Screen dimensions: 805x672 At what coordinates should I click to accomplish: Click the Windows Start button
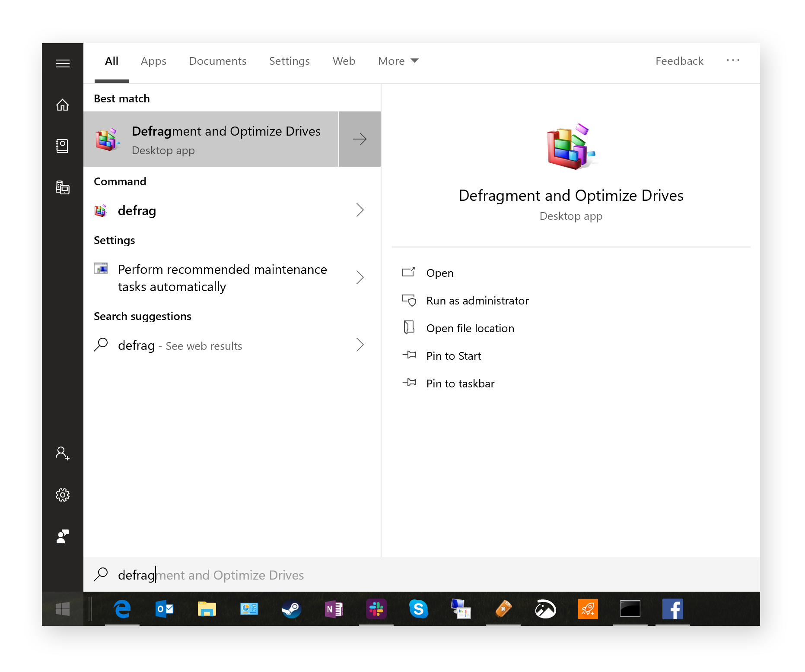(63, 609)
